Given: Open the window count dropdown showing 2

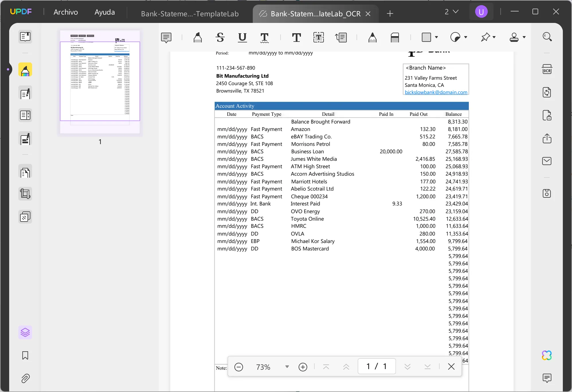Looking at the screenshot, I should [451, 12].
